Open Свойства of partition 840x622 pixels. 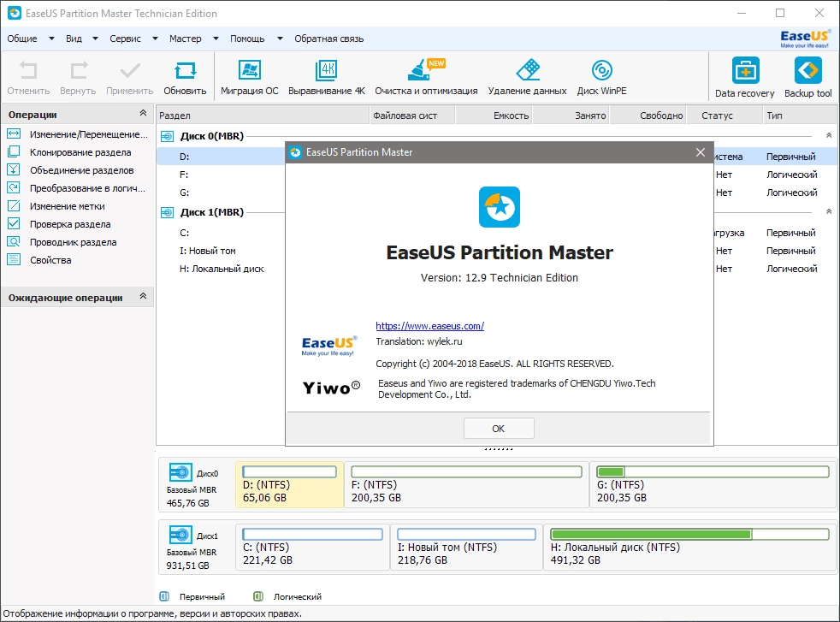tap(39, 260)
